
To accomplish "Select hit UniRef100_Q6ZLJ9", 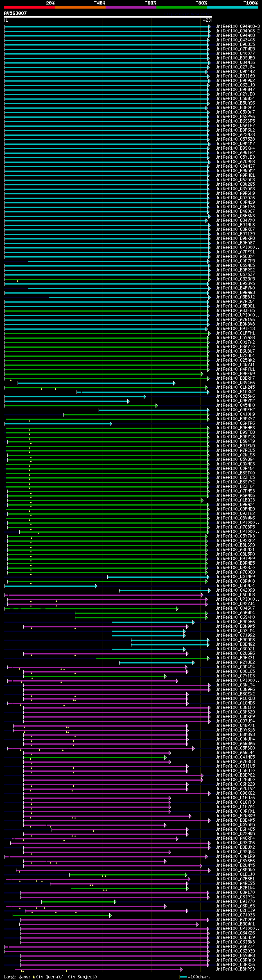I will [x=235, y=85].
